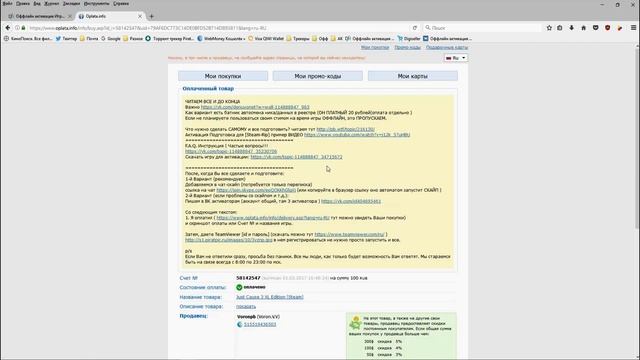Open the КиноПоиск bookmark
Image resolution: width=640 pixels, height=360 pixels.
28,39
